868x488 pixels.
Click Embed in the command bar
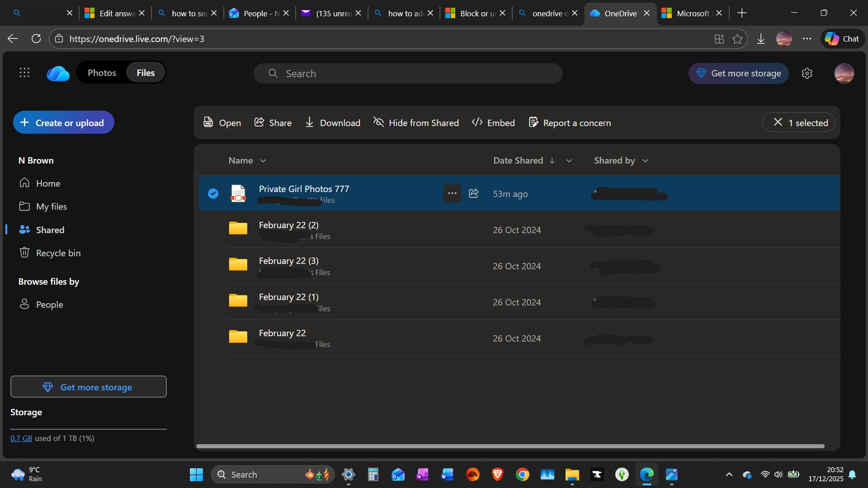click(493, 123)
